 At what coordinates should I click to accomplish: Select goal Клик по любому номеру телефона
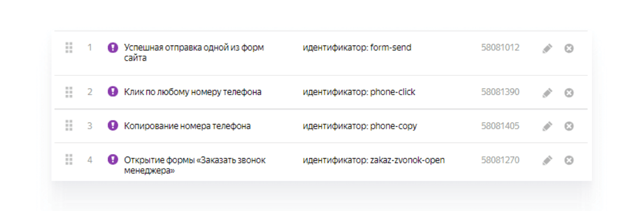point(193,92)
